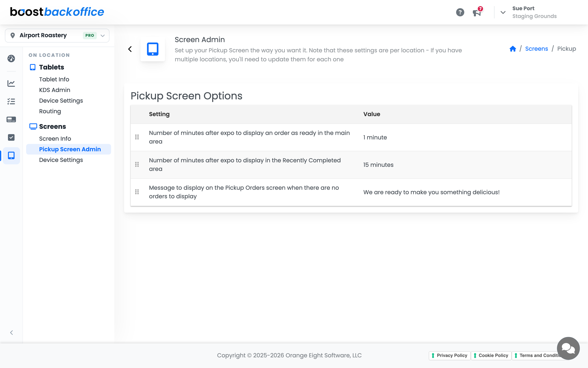588x368 pixels.
Task: Open Airport Roastery location selector
Action: [x=57, y=36]
